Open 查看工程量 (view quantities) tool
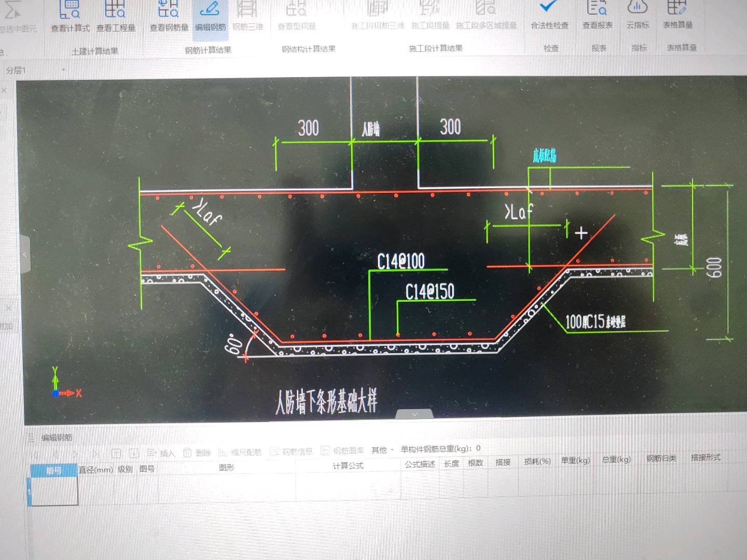747x560 pixels. [116, 17]
